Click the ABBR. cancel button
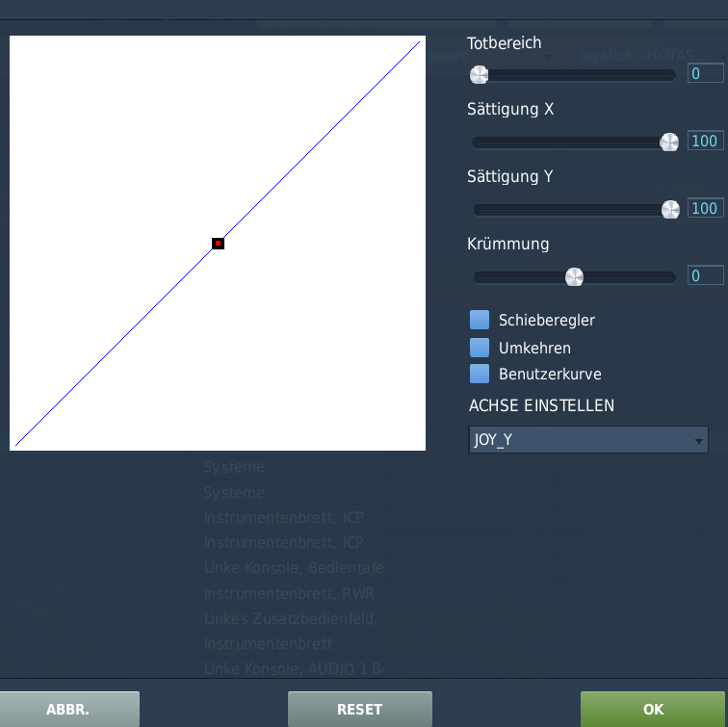Viewport: 728px width, 727px height. click(68, 709)
